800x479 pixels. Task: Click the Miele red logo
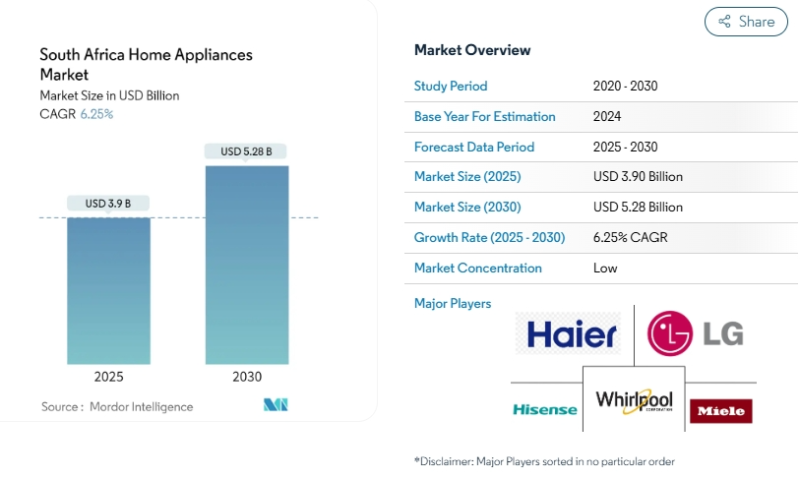[x=720, y=411]
